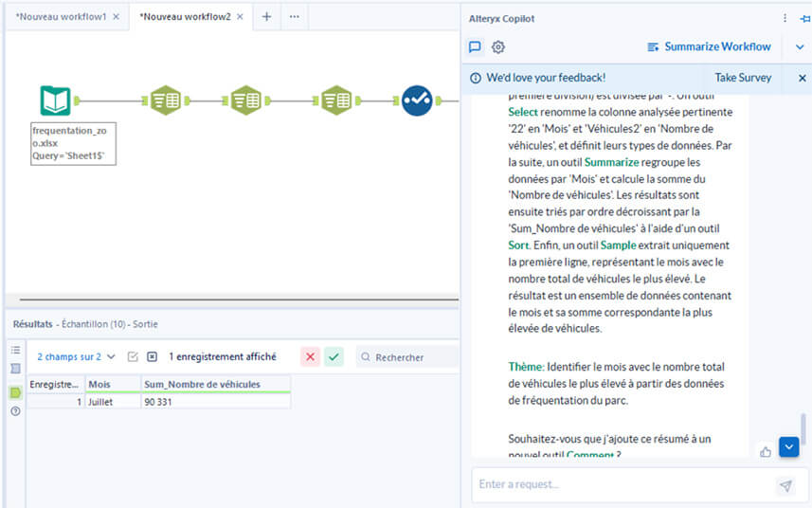812x508 pixels.
Task: Select the green output anchor icon
Action: click(15, 392)
